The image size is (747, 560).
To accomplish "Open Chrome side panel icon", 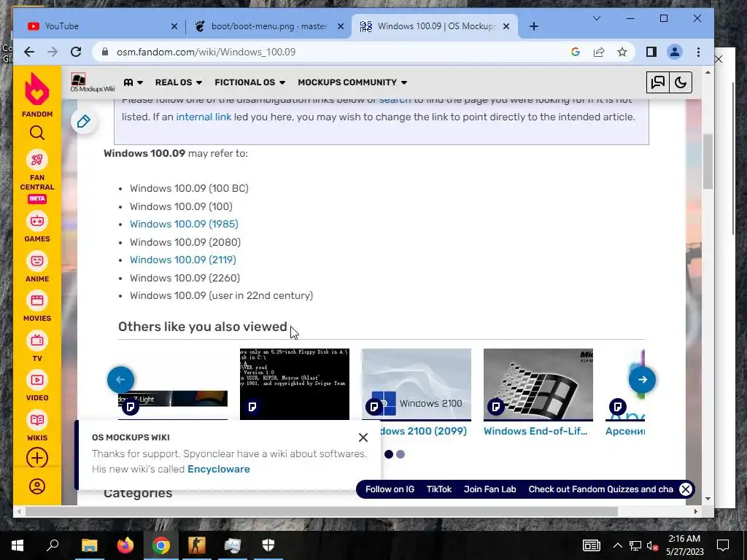I will 651,52.
